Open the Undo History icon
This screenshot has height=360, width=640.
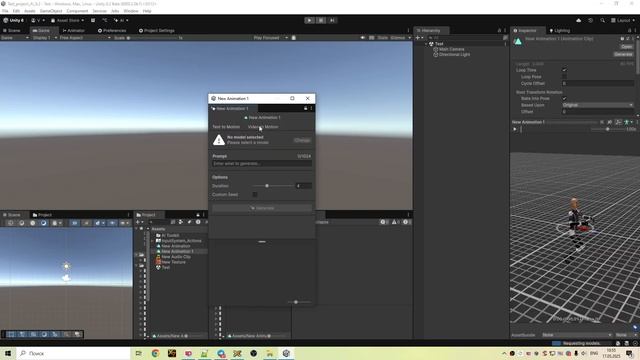(x=591, y=20)
